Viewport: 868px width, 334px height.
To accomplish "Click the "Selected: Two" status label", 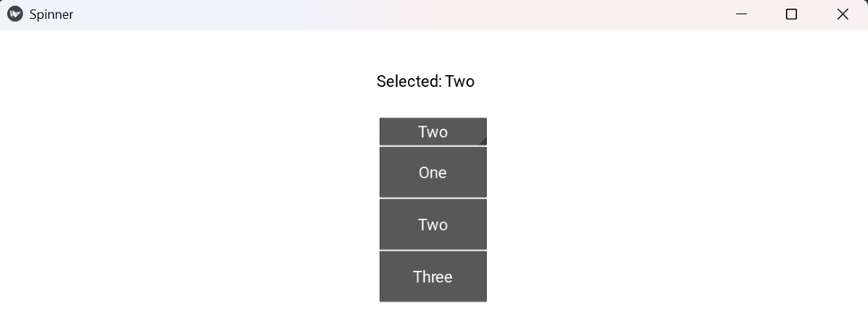I will [425, 81].
